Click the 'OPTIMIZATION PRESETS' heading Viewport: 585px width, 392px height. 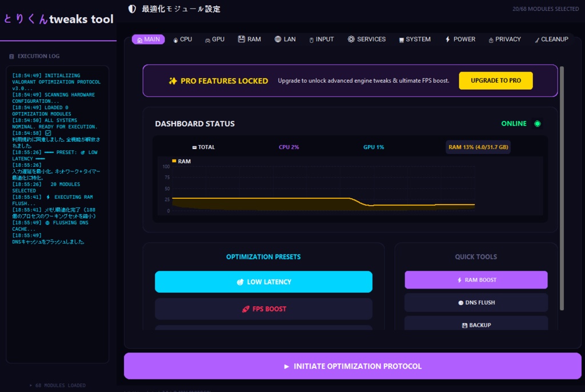pyautogui.click(x=263, y=257)
